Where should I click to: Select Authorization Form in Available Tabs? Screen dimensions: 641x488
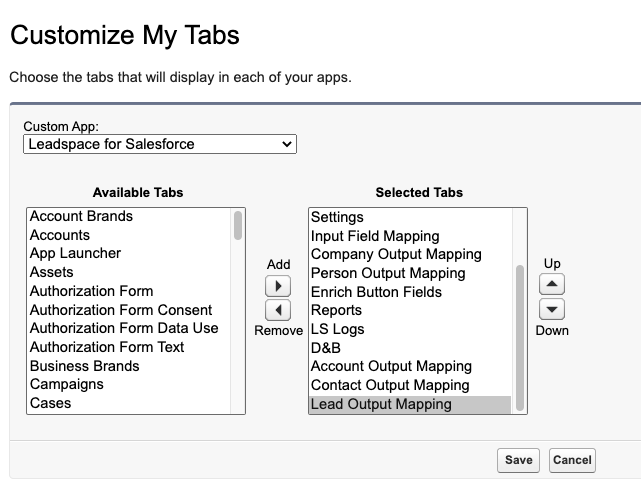coord(129,291)
